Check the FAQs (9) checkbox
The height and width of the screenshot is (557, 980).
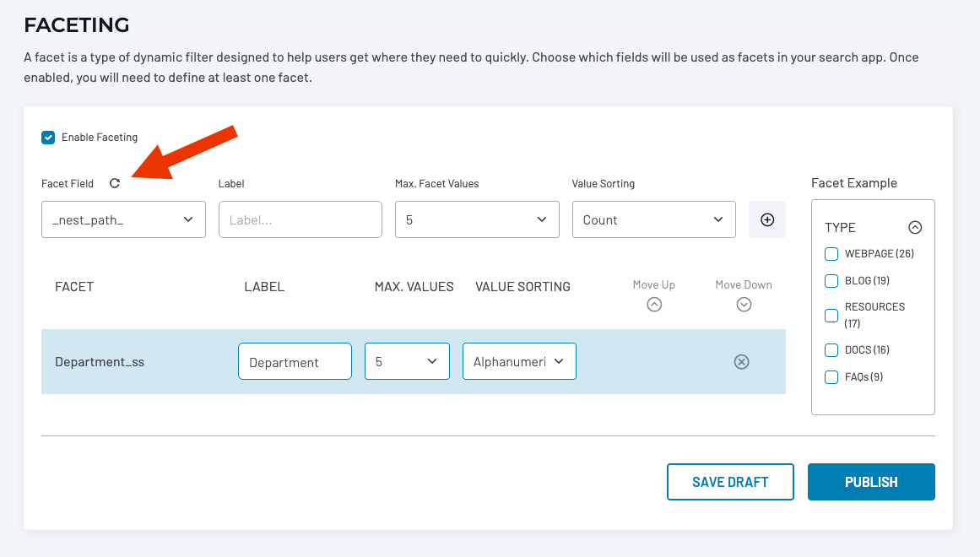coord(831,377)
